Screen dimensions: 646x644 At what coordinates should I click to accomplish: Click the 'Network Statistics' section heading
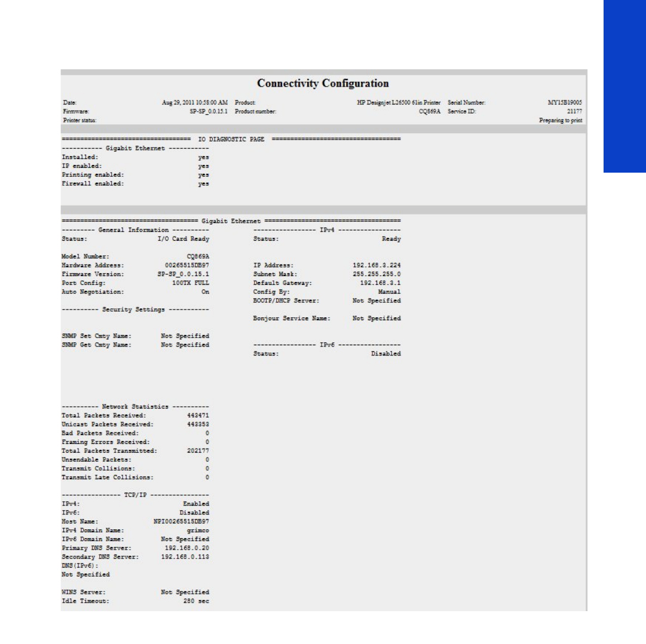pos(135,406)
